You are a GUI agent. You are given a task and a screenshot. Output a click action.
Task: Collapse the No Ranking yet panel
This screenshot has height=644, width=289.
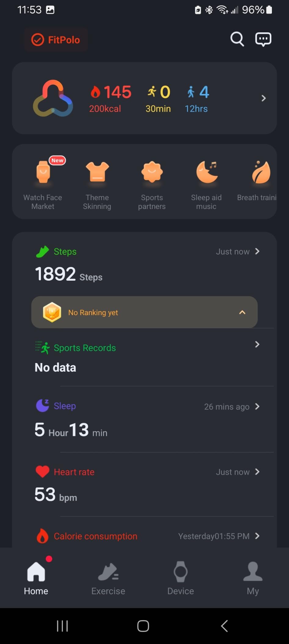click(x=242, y=312)
